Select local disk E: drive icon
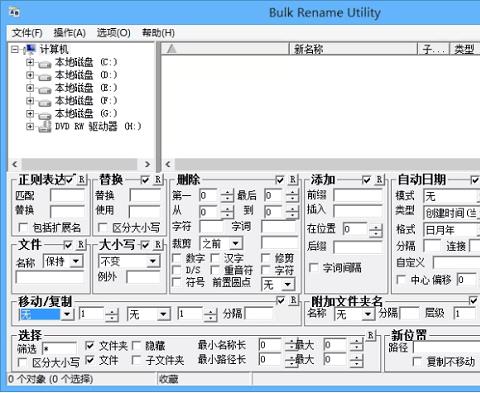Image resolution: width=480 pixels, height=393 pixels. [x=45, y=89]
